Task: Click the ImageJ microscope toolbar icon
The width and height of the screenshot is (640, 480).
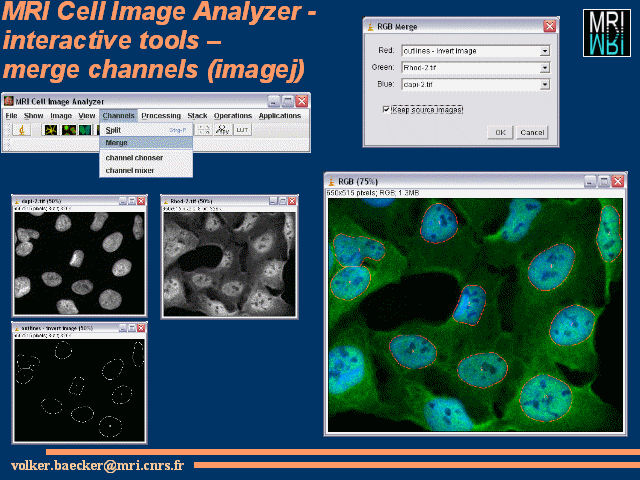Action: 22,130
